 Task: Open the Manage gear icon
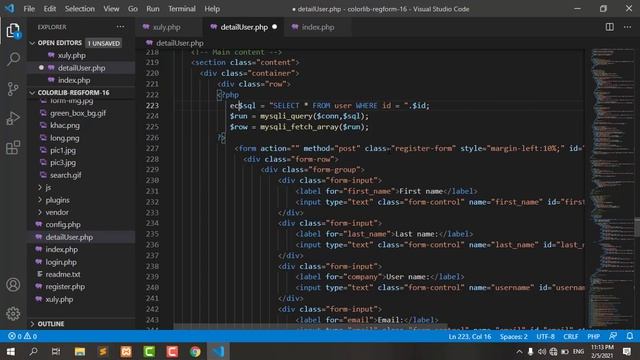(x=13, y=313)
